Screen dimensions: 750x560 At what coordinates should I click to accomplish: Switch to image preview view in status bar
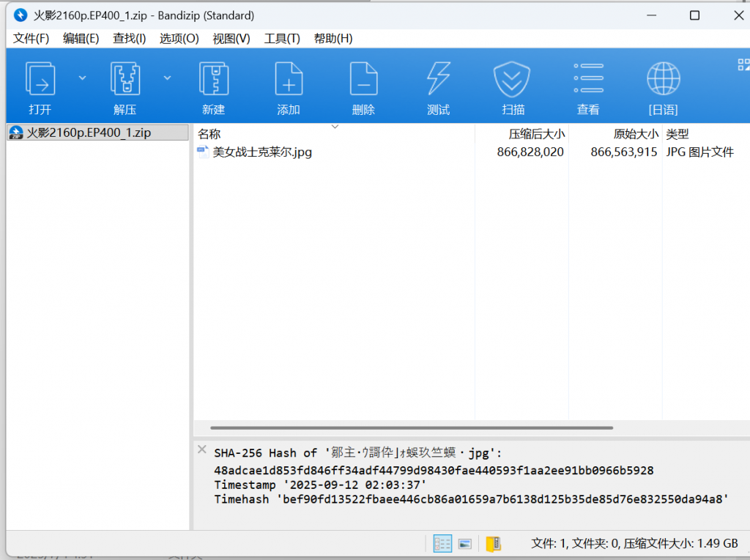click(x=464, y=543)
